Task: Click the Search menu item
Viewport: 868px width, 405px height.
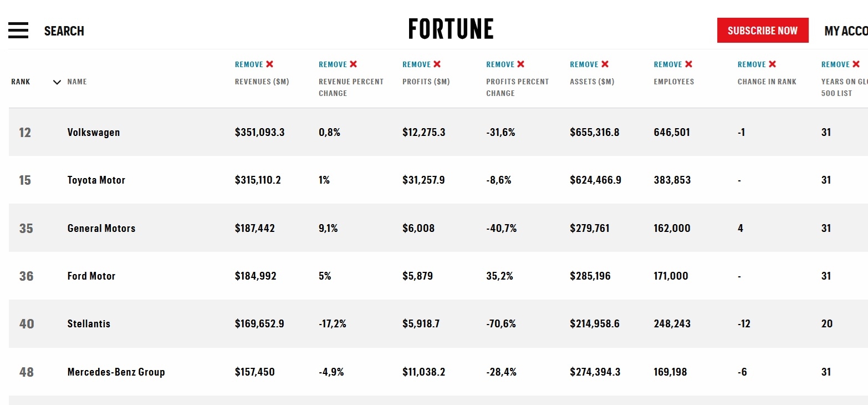Action: pyautogui.click(x=64, y=31)
